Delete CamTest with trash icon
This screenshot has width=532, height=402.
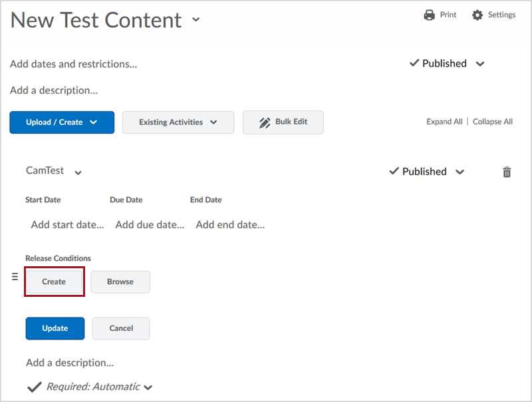pyautogui.click(x=507, y=172)
